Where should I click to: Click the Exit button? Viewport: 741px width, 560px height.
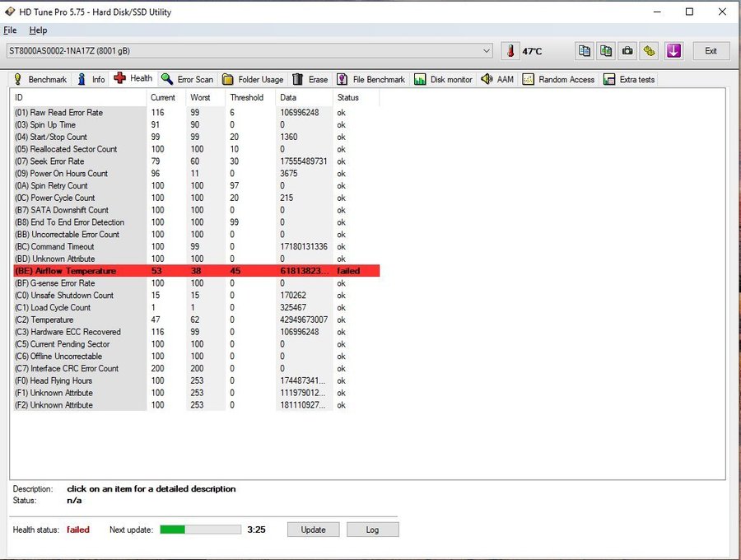point(711,50)
